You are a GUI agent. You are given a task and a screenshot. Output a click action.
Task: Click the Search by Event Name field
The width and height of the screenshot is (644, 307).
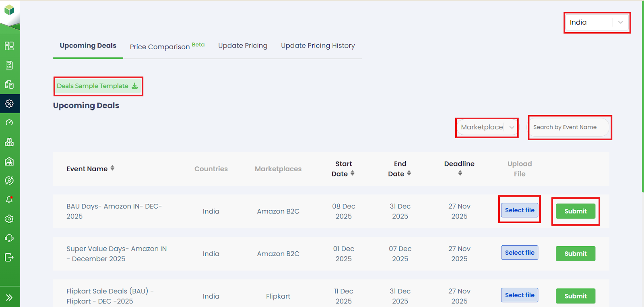pos(569,127)
